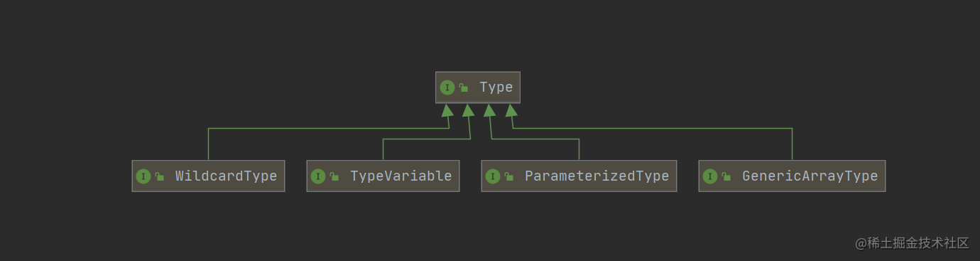This screenshot has width=980, height=261.
Task: Select the Type interface node
Action: point(478,87)
